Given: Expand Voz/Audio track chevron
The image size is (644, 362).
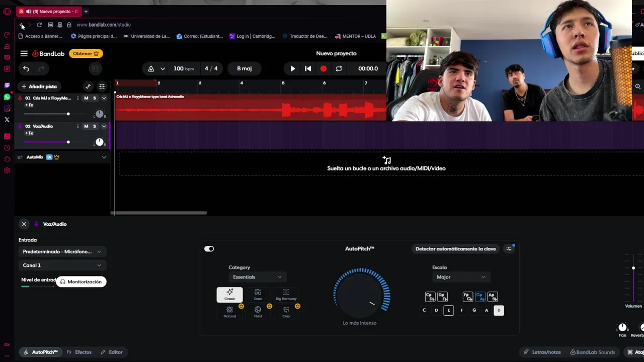Looking at the screenshot, I should (x=104, y=126).
